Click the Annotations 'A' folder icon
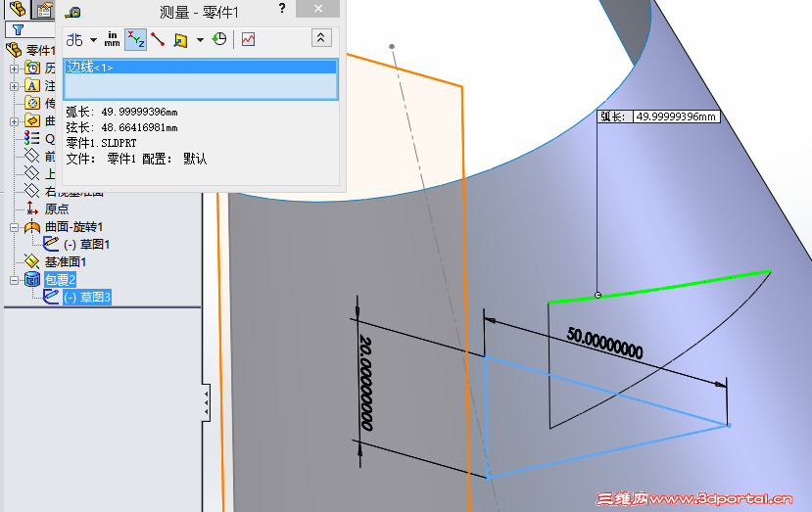The width and height of the screenshot is (812, 512). [32, 85]
